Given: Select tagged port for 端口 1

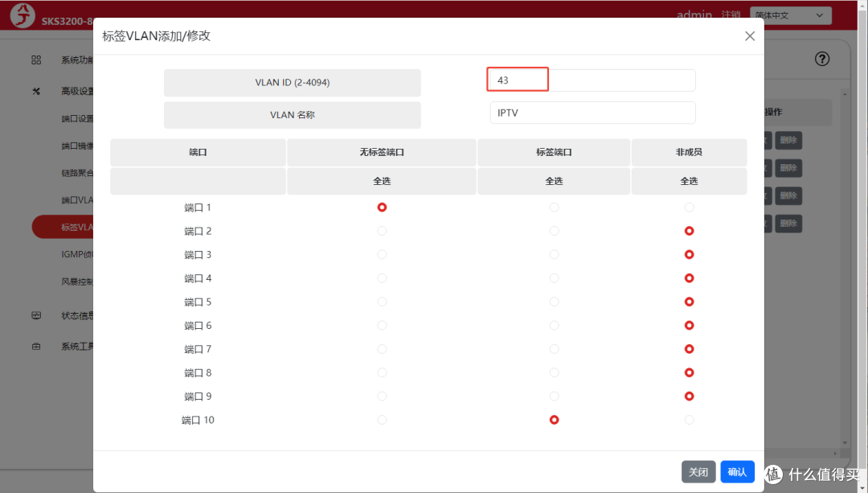Looking at the screenshot, I should [x=554, y=207].
